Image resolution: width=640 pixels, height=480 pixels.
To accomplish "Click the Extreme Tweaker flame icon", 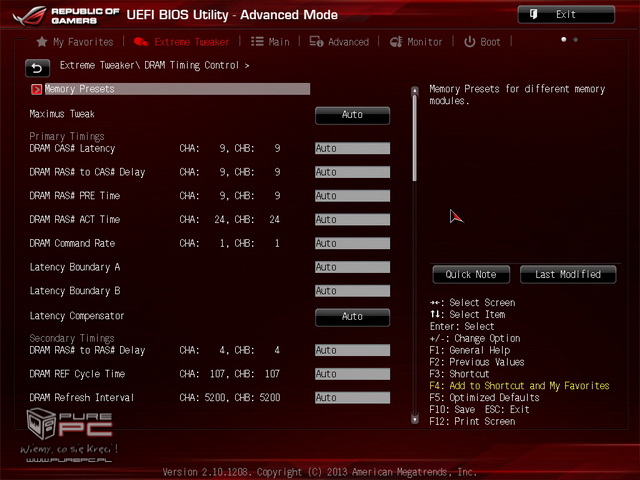I will (141, 42).
